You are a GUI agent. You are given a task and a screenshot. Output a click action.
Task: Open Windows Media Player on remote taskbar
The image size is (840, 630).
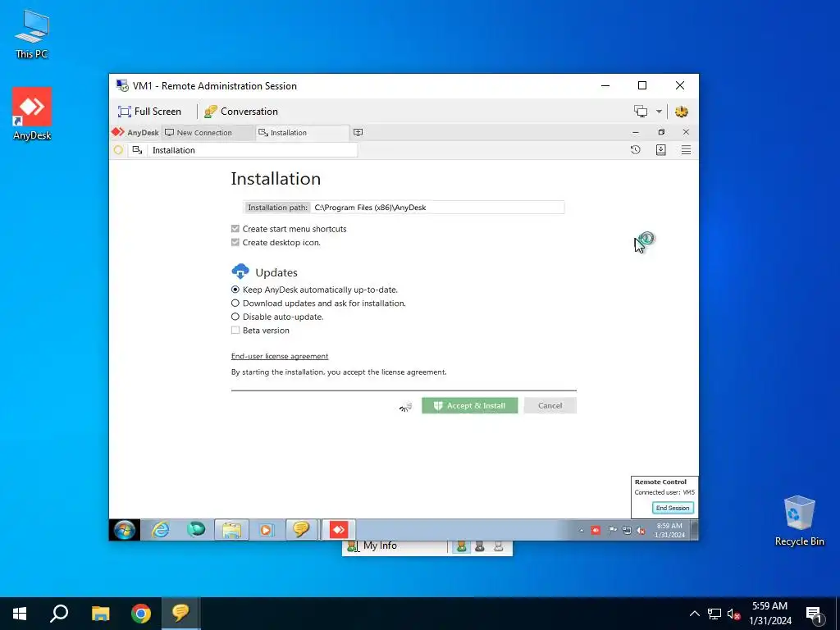click(x=267, y=530)
